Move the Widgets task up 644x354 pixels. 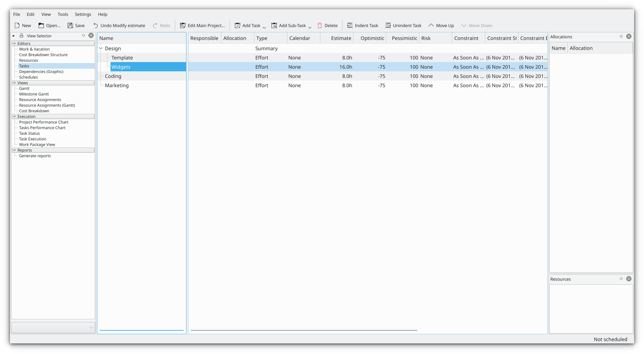click(x=441, y=25)
